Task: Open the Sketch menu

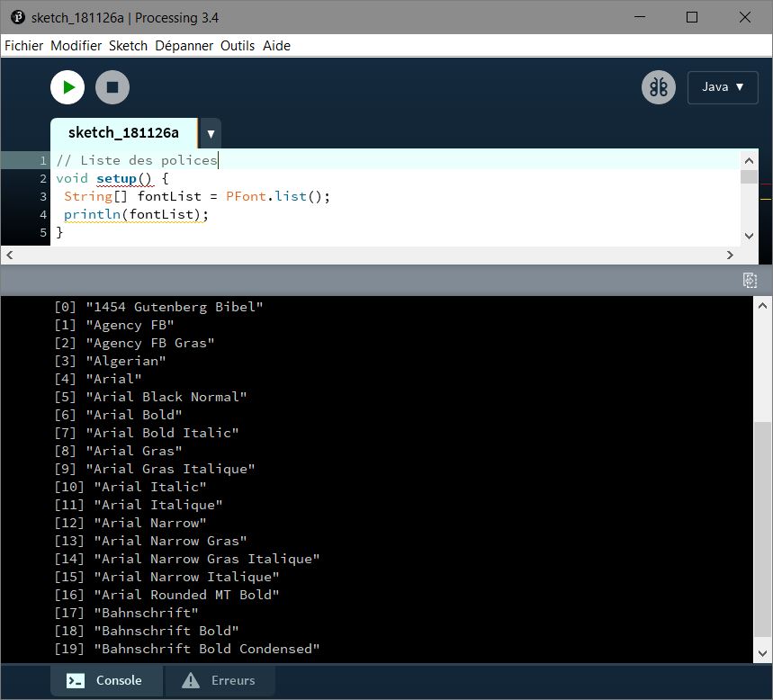Action: click(x=128, y=46)
